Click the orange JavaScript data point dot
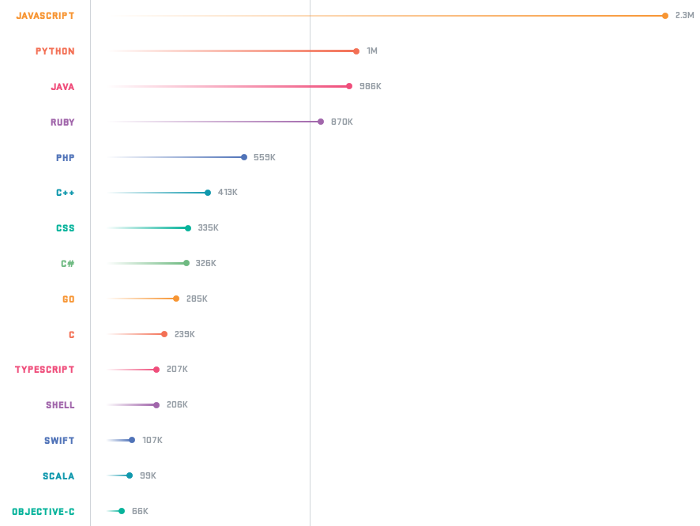The width and height of the screenshot is (700, 526). 665,16
